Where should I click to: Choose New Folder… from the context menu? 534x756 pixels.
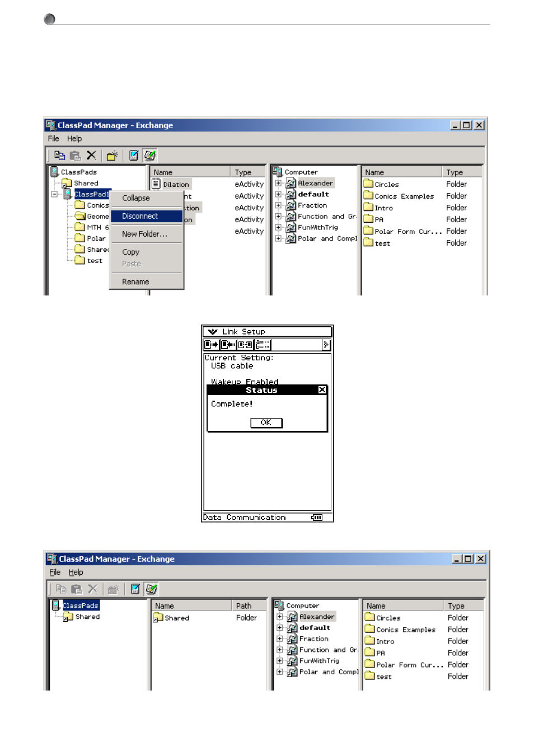tap(147, 234)
